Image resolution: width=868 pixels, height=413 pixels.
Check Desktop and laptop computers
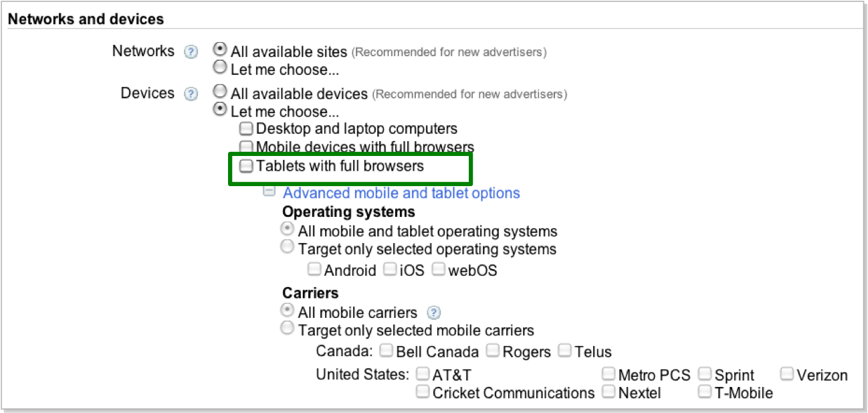pyautogui.click(x=246, y=129)
